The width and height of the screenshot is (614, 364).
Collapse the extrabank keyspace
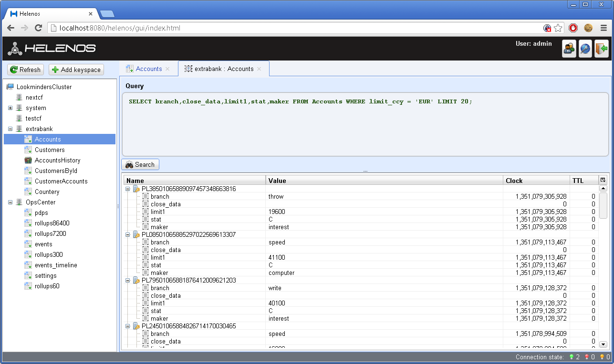click(10, 129)
